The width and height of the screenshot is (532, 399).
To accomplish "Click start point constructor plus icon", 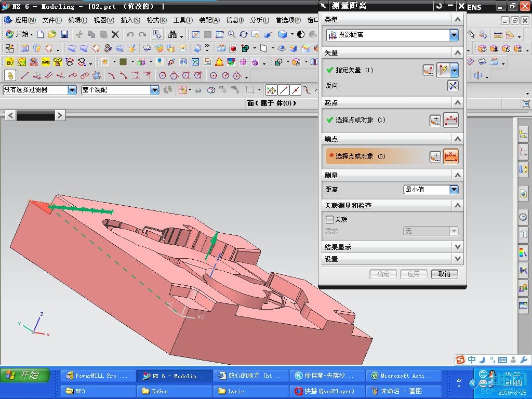I will pyautogui.click(x=435, y=120).
